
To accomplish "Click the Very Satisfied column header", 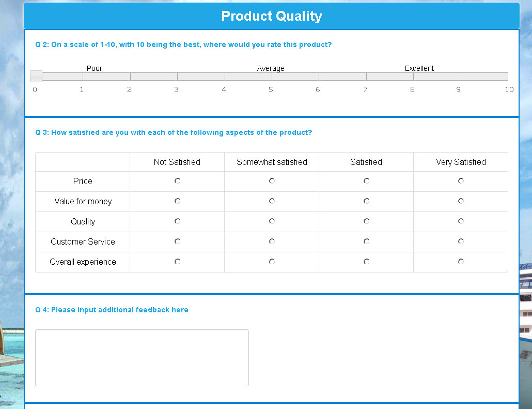I will click(x=461, y=162).
